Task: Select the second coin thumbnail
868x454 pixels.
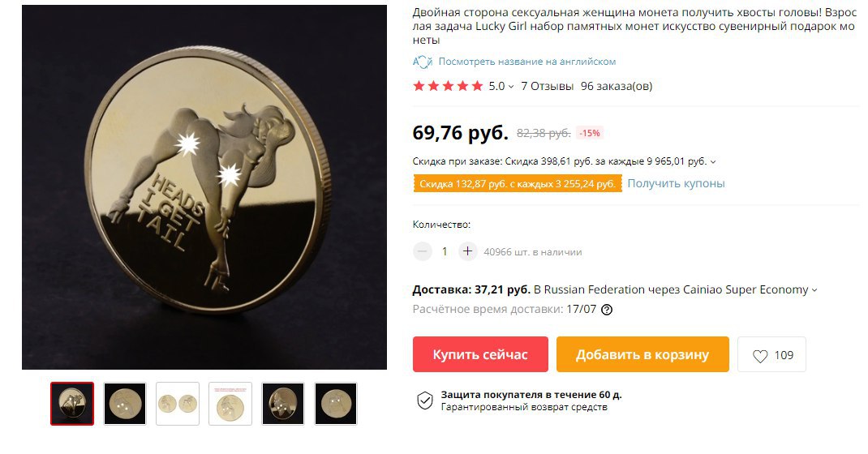Action: coord(125,404)
